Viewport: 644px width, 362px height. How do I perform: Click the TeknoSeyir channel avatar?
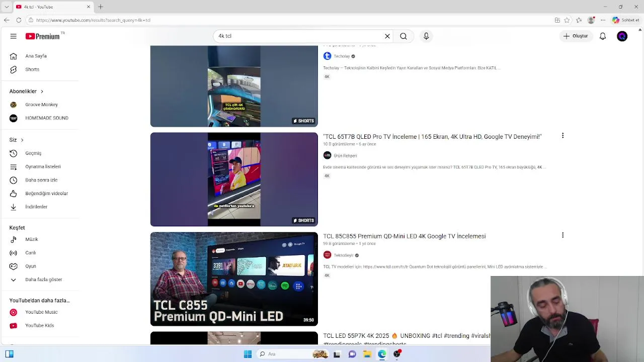coord(327,255)
